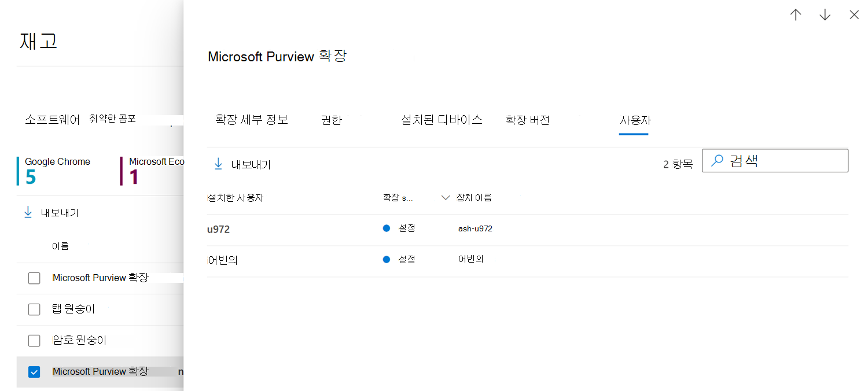Click the 재고 page heading
The height and width of the screenshot is (391, 868).
[38, 41]
